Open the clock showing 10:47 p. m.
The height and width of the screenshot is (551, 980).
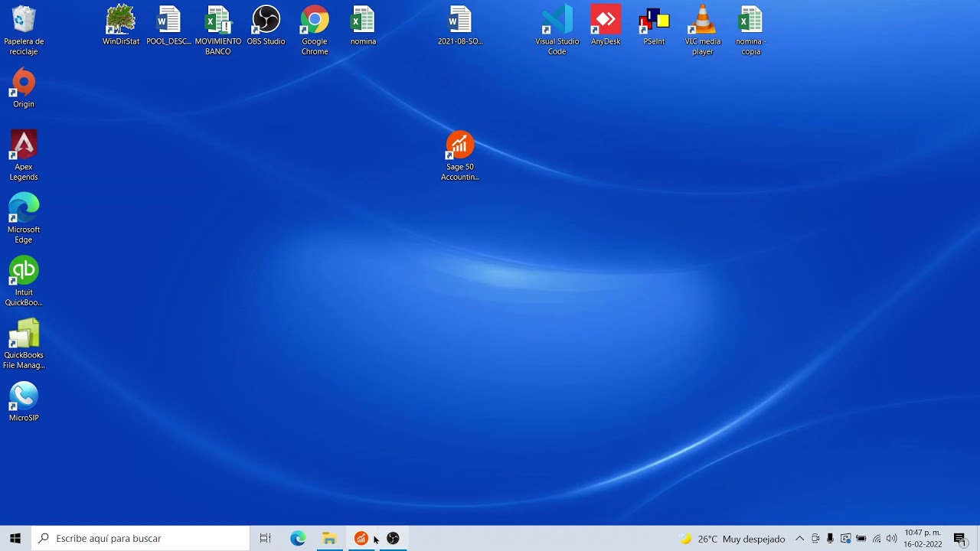(x=923, y=539)
